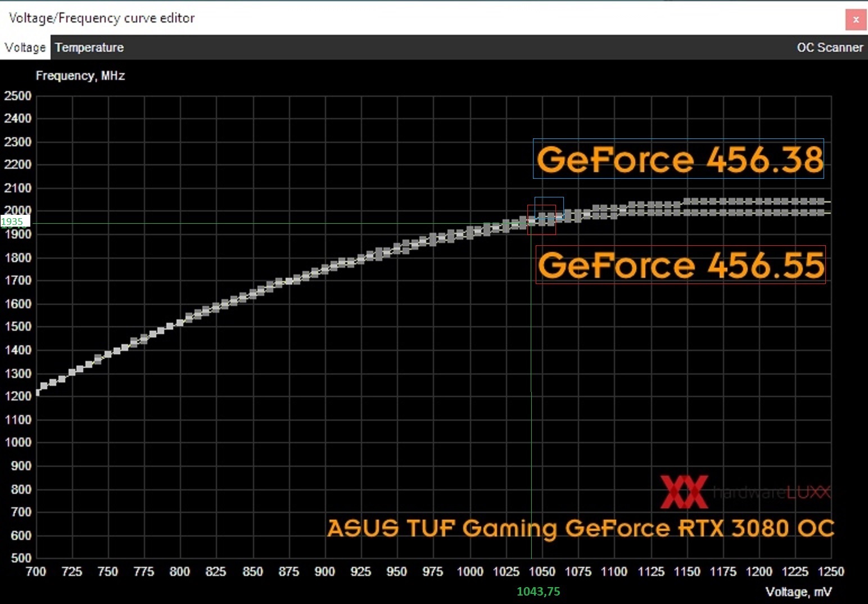Open the Temperature tab
868x604 pixels.
point(89,48)
